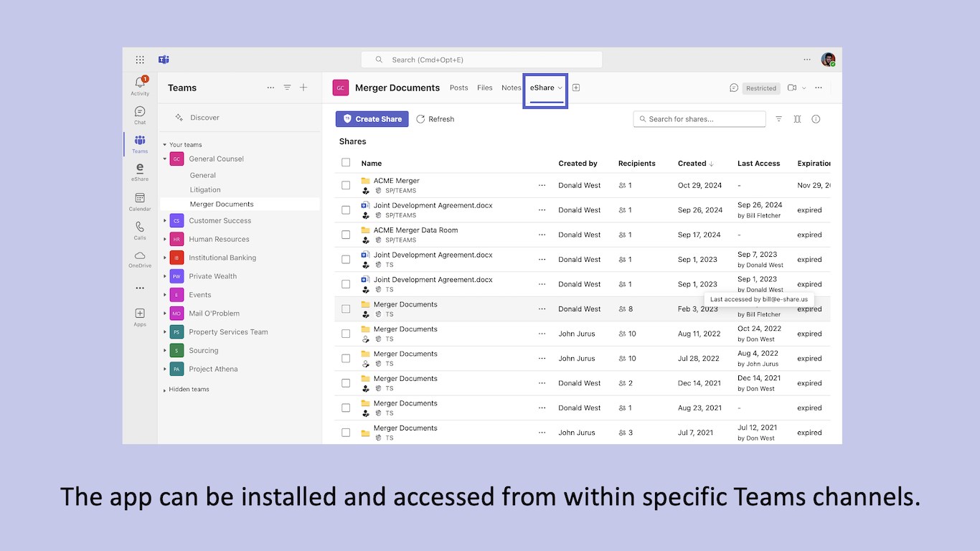980x551 pixels.
Task: Expand the Hidden teams section
Action: click(x=164, y=390)
